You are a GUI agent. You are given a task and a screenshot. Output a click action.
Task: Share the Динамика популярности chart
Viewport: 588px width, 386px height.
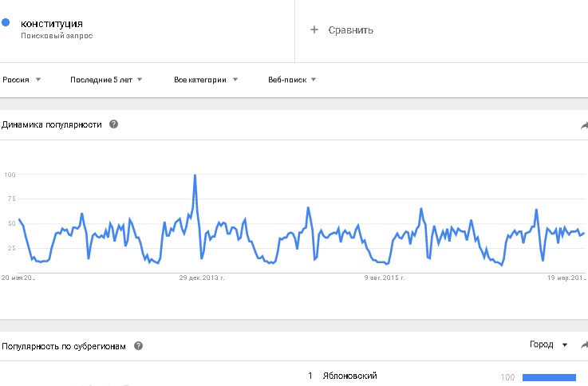[x=583, y=125]
